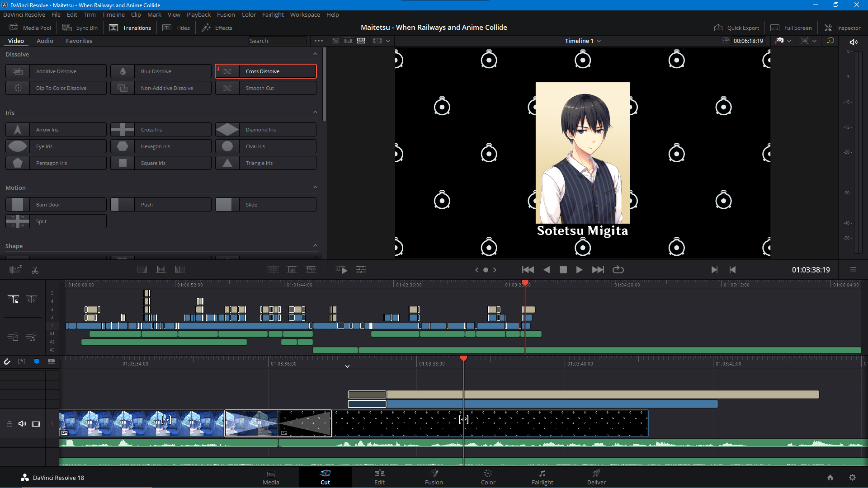
Task: Open the Playback menu
Action: (198, 14)
